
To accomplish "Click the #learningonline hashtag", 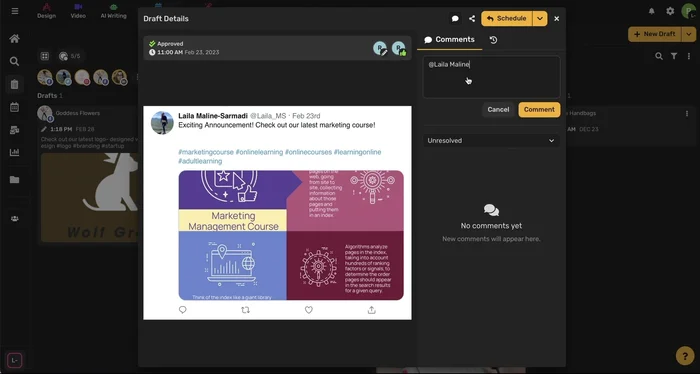I will click(x=358, y=152).
